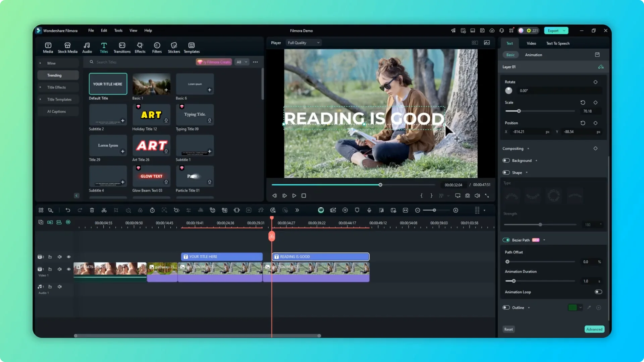
Task: Open the All filter dropdown
Action: (242, 62)
